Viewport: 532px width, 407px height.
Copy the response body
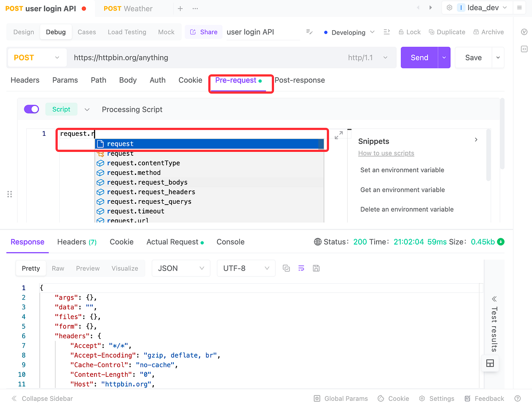pos(286,268)
